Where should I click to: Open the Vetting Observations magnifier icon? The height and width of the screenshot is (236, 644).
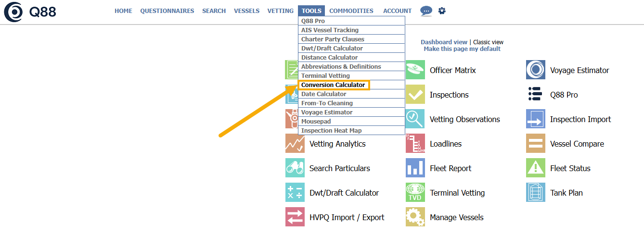pyautogui.click(x=415, y=119)
